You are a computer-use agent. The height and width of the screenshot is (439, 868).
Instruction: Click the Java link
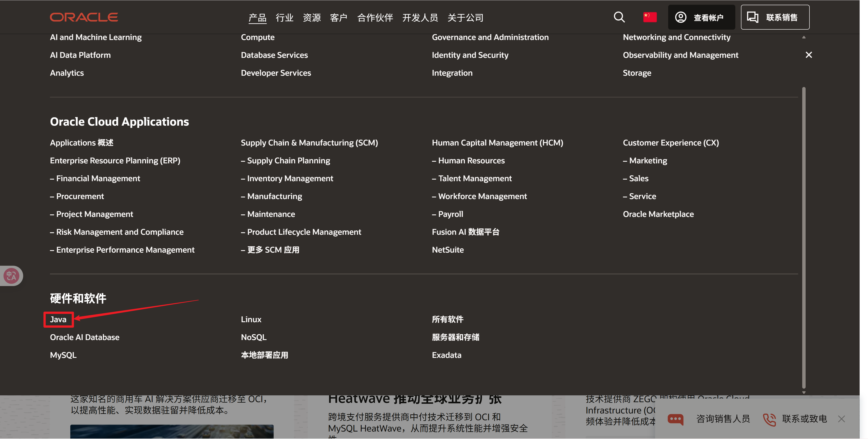pyautogui.click(x=58, y=319)
